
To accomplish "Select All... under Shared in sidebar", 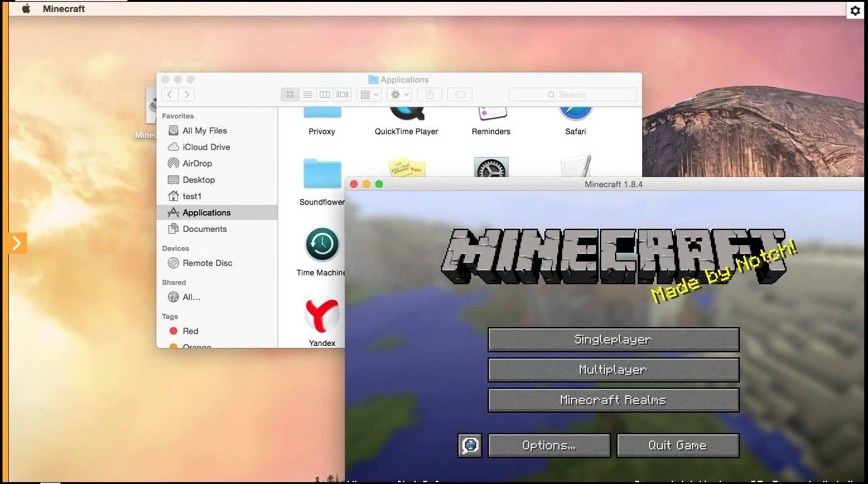I will [x=217, y=297].
